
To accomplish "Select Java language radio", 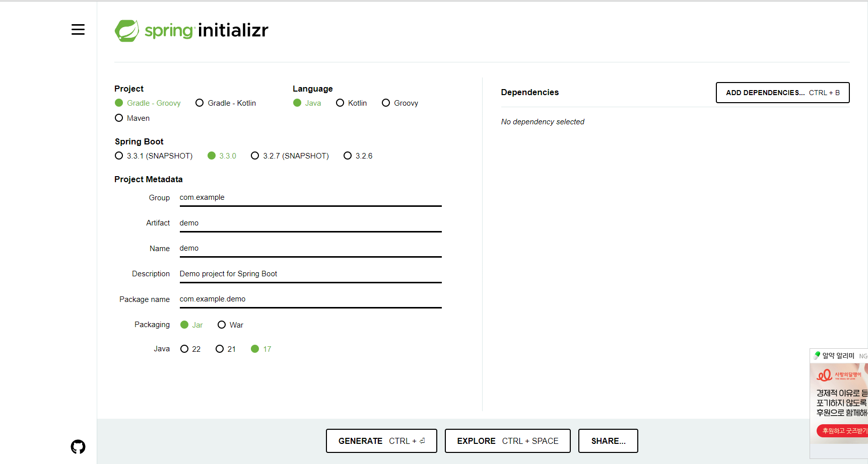I will tap(307, 103).
